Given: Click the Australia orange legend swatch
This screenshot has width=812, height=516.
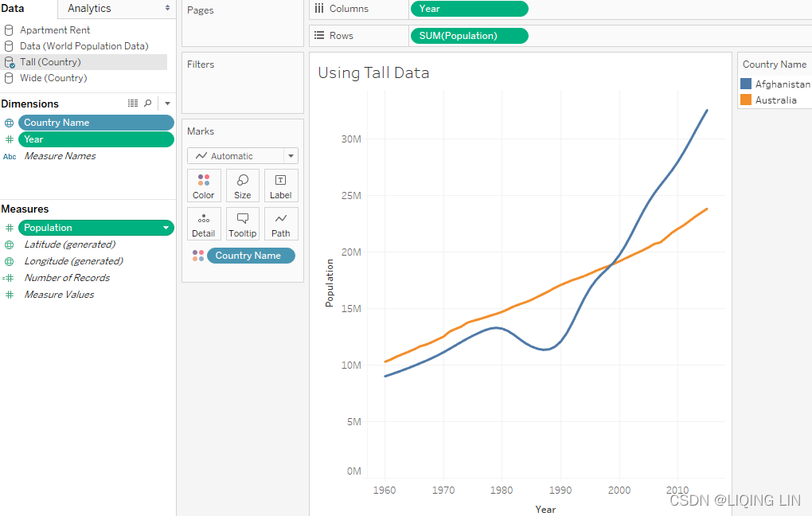Looking at the screenshot, I should click(746, 100).
